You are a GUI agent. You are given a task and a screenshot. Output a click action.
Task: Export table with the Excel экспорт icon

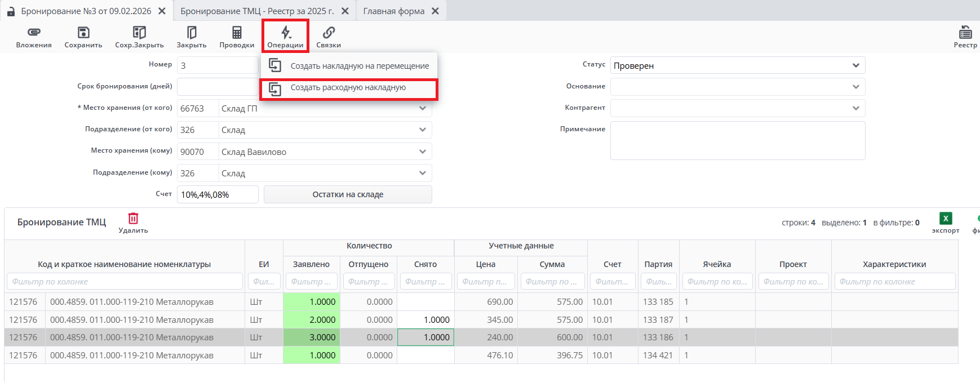point(946,219)
